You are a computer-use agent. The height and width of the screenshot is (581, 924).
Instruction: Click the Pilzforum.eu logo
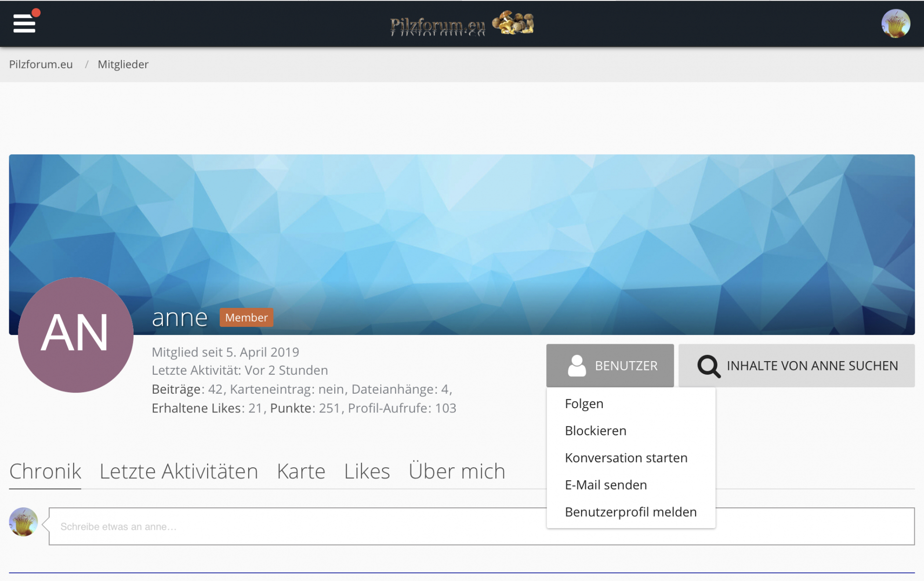(x=461, y=24)
